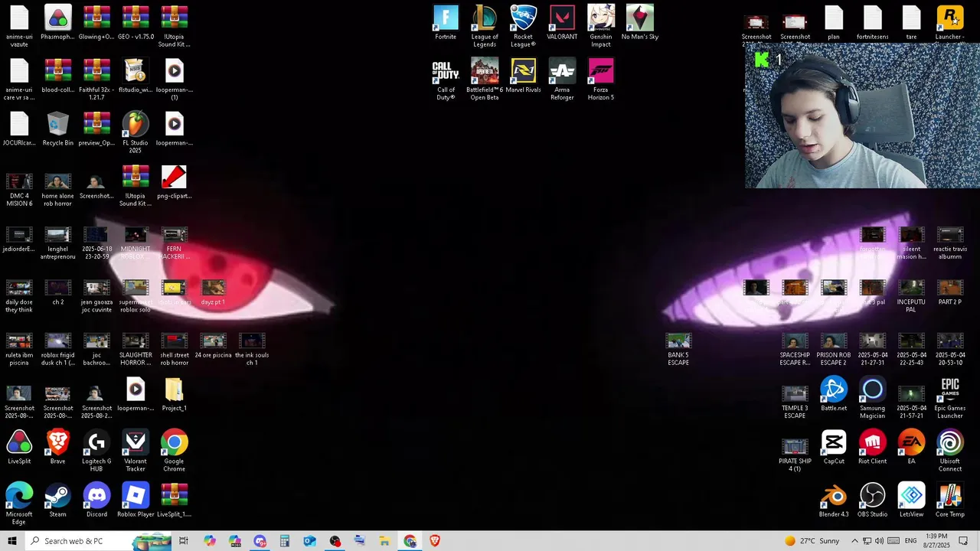
Task: Select the dayz pt 1 video
Action: 213,292
